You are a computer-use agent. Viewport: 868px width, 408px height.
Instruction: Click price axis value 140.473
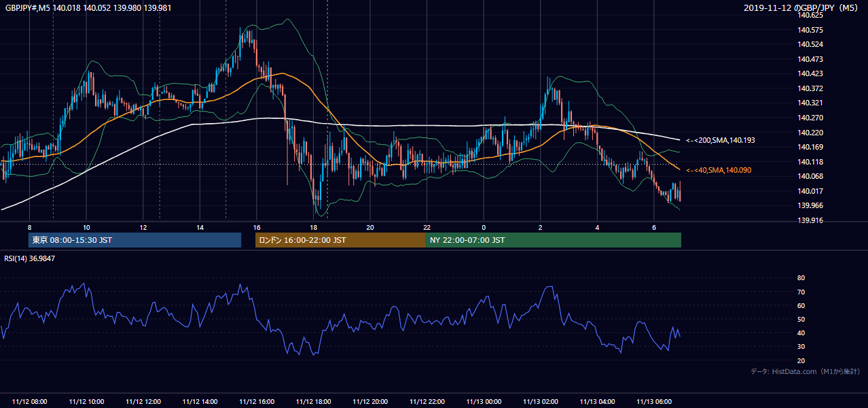pyautogui.click(x=810, y=59)
